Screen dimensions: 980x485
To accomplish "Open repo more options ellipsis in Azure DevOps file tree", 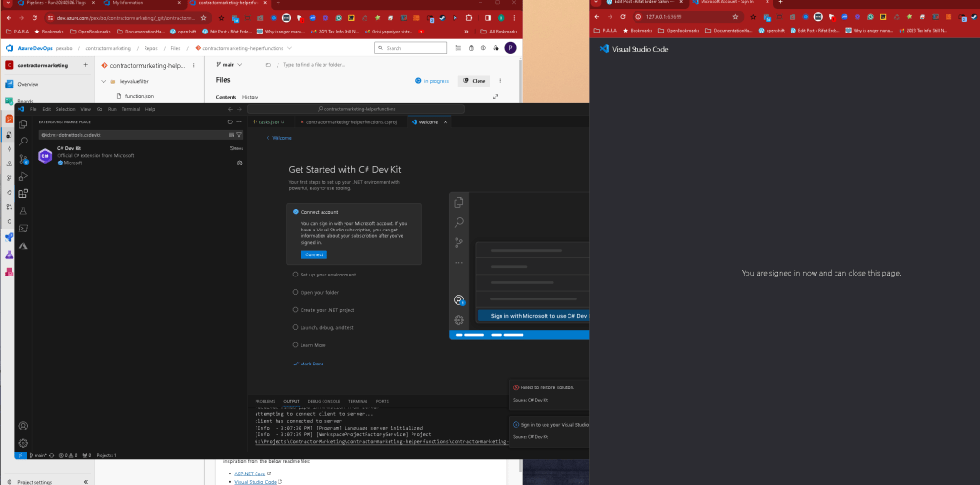I will click(193, 65).
